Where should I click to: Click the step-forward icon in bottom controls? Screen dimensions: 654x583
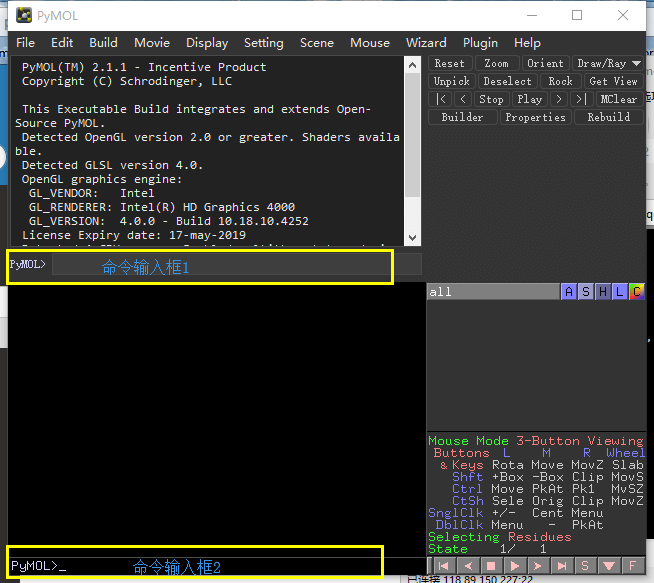538,566
